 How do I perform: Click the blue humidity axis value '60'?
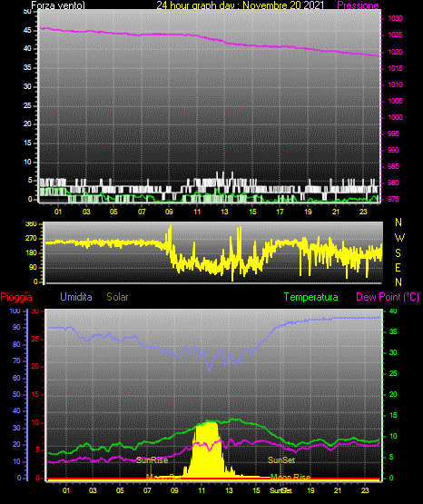tap(16, 378)
